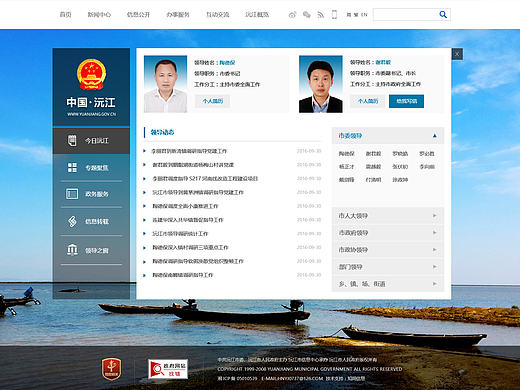Click the WWW.YUANJIANG.GOV.CN text under logo
The image size is (520, 390).
91,114
